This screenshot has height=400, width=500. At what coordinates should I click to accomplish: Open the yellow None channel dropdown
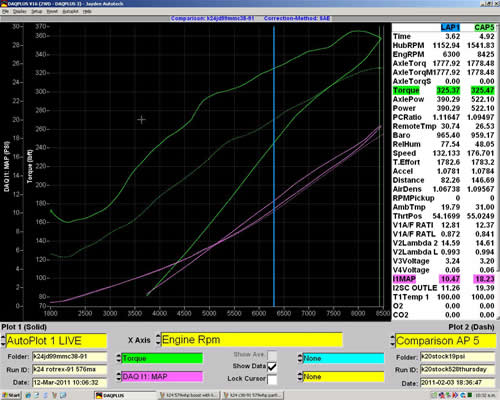pyautogui.click(x=343, y=377)
